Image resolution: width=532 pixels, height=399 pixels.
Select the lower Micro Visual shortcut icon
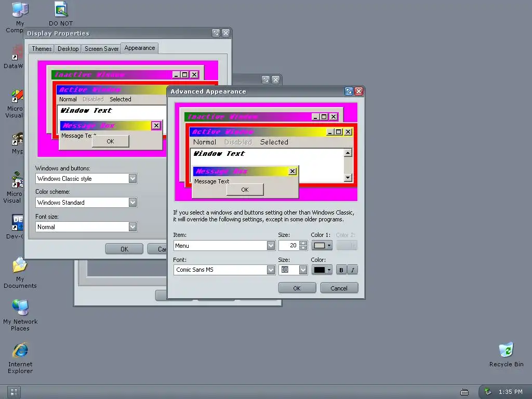pyautogui.click(x=17, y=180)
